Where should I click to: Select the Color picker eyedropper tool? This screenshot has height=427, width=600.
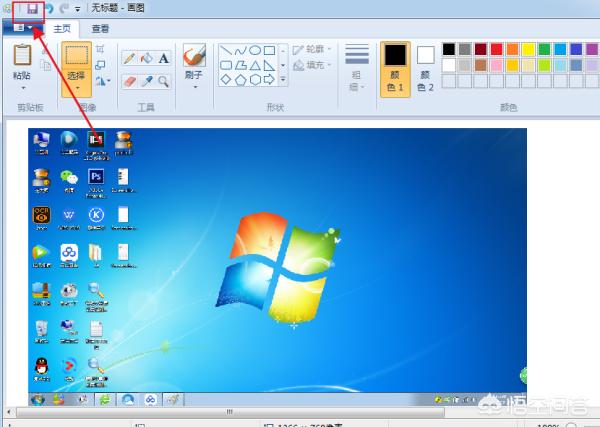[x=147, y=81]
